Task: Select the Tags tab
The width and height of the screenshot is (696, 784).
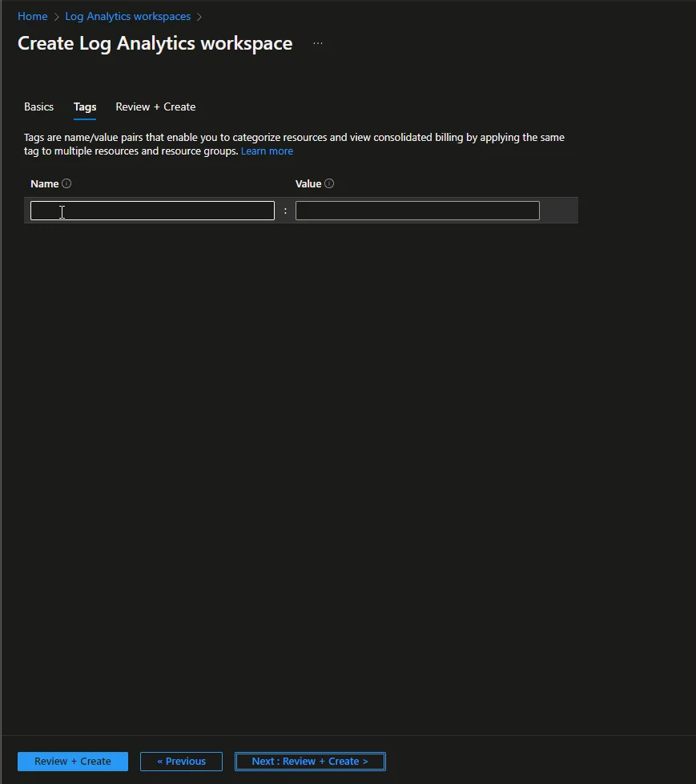Action: click(85, 107)
